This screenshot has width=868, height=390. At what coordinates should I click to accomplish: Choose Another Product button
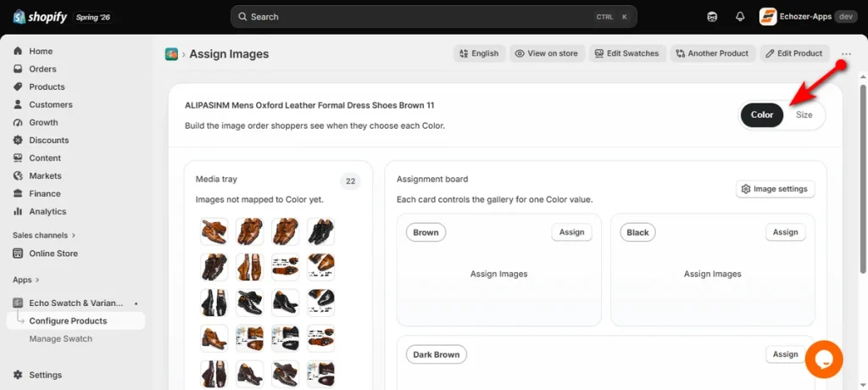(712, 53)
